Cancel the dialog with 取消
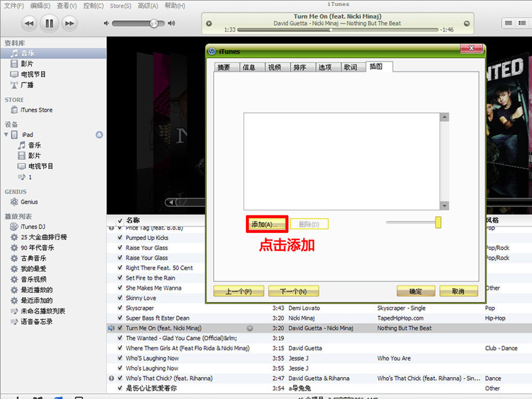The height and width of the screenshot is (399, 532). (459, 291)
